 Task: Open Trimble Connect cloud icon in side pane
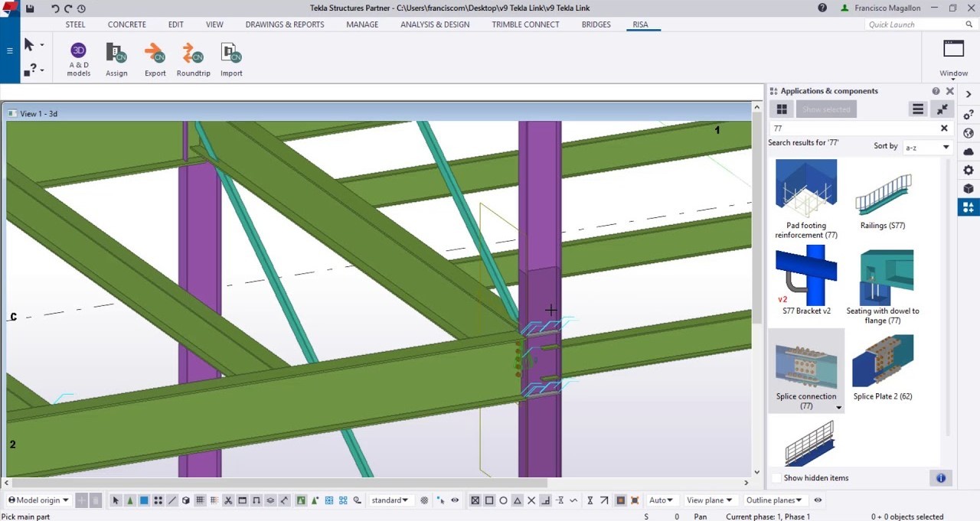(x=969, y=151)
